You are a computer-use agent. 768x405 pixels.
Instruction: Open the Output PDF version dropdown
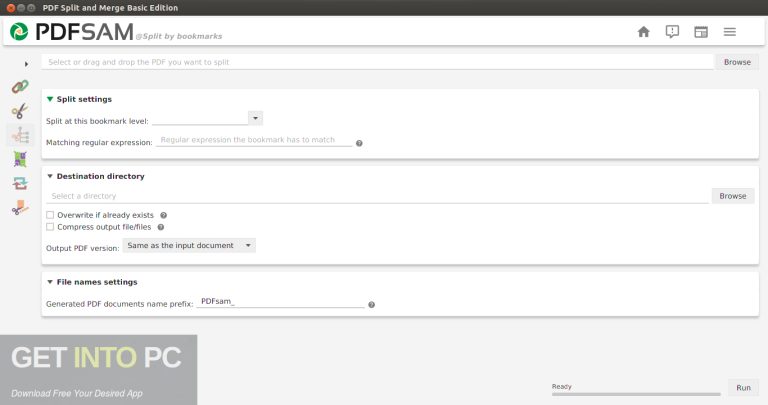189,245
